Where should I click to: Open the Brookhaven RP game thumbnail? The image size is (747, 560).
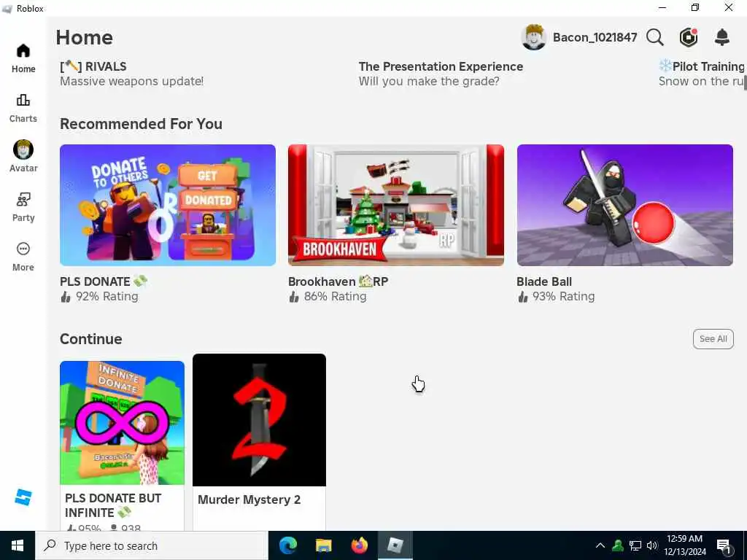pyautogui.click(x=396, y=205)
